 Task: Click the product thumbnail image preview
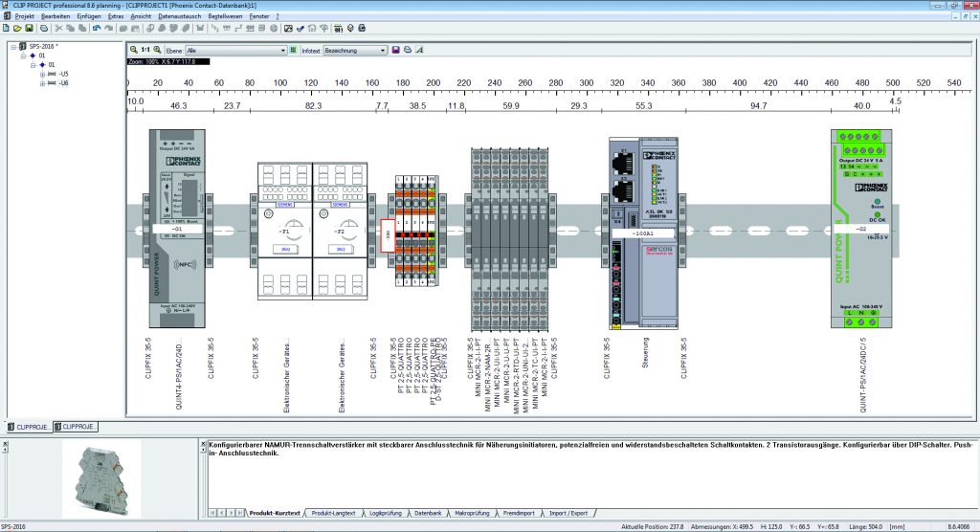100,478
